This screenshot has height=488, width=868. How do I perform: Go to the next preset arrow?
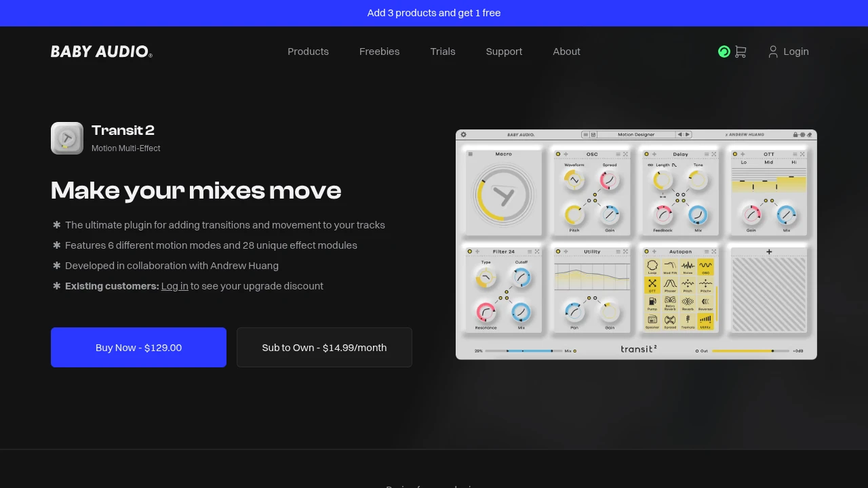[x=688, y=134]
